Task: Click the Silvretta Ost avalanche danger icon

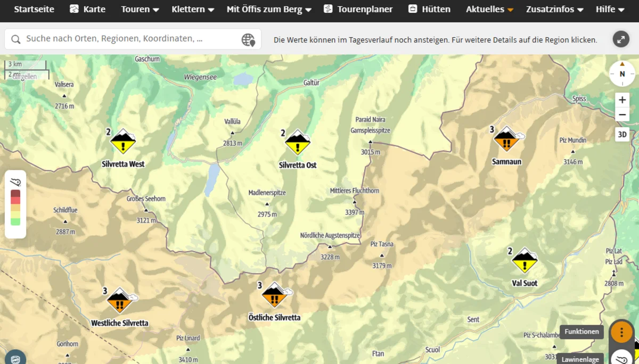Action: pos(297,142)
